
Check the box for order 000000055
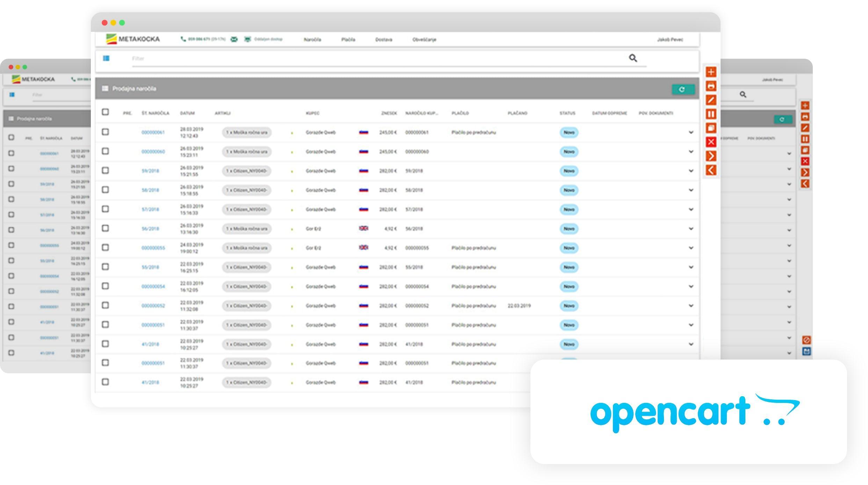[105, 247]
